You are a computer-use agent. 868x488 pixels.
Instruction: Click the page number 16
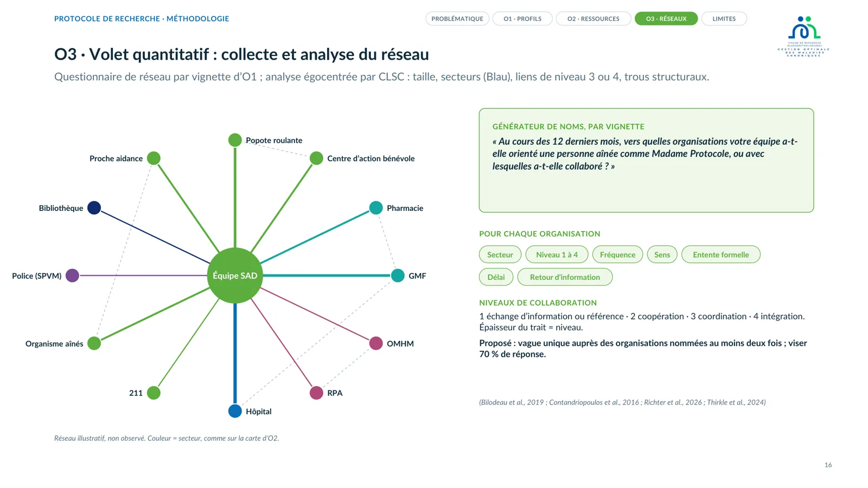[x=828, y=465]
